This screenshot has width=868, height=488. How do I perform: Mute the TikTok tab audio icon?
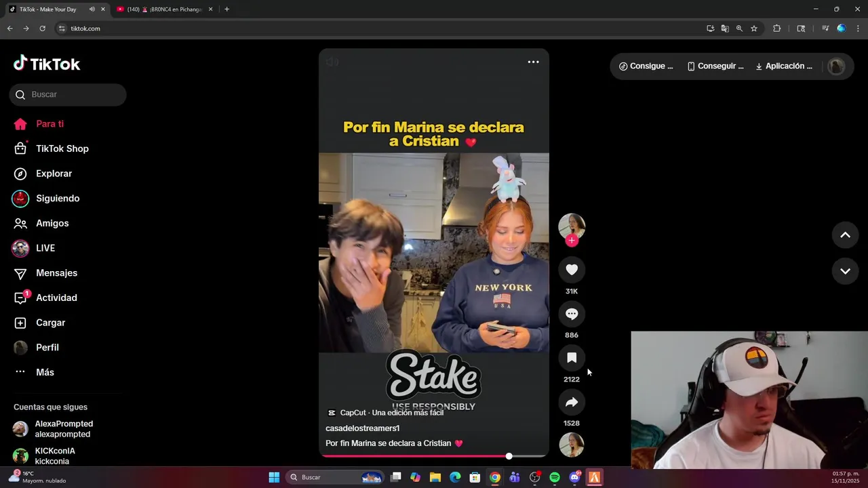(x=92, y=9)
